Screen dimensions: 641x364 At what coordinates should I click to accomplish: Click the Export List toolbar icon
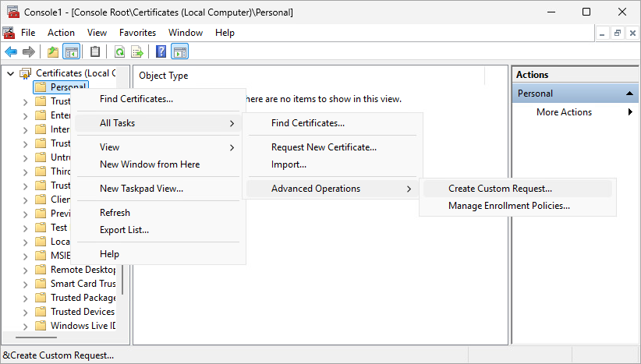point(137,52)
